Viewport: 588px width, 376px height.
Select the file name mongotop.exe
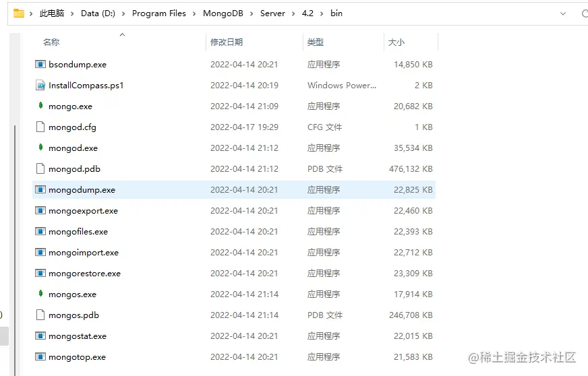[x=77, y=357]
